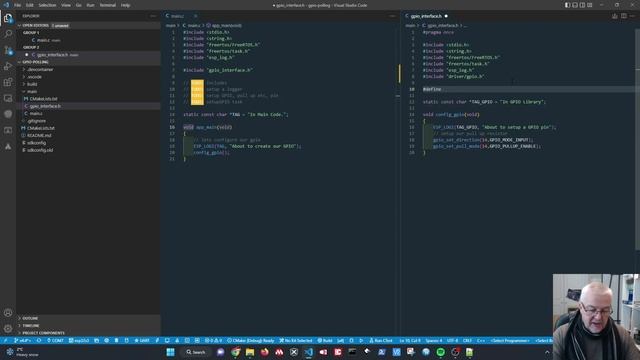Open the Accounts icon in the activity bar
This screenshot has width=640, height=360.
8,313
